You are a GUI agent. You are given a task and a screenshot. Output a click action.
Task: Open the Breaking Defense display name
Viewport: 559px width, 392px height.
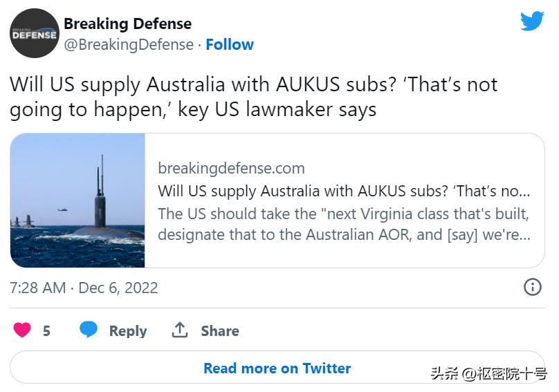127,24
